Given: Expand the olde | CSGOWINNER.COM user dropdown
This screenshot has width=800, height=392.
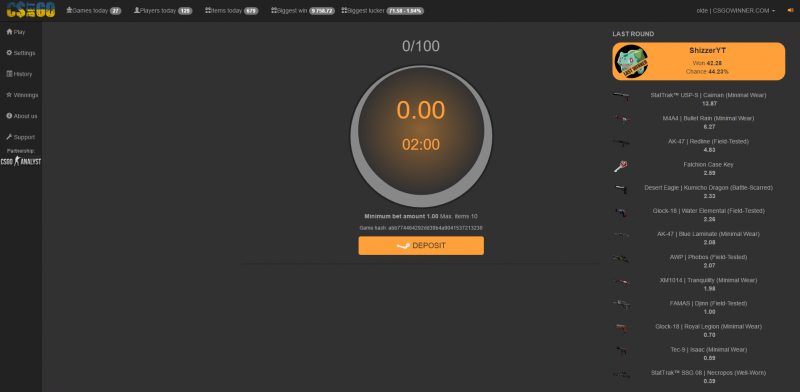Looking at the screenshot, I should pos(736,11).
